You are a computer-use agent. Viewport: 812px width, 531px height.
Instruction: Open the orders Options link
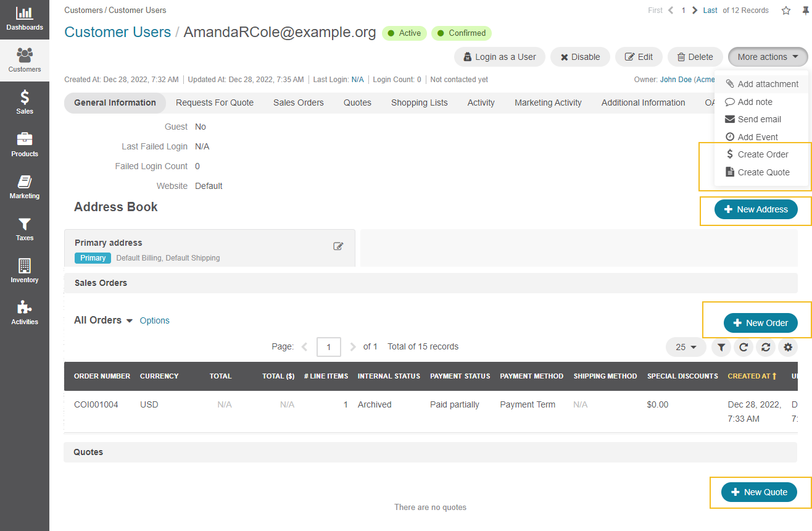tap(155, 320)
